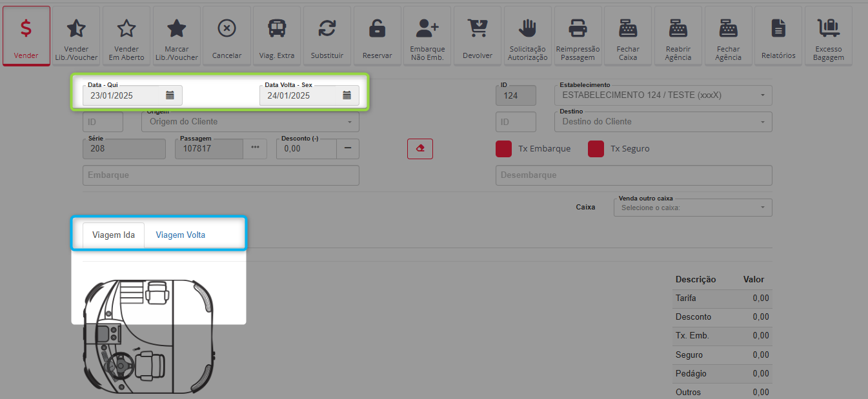868x399 pixels.
Task: Open Excesso Bagagem luggage cart icon
Action: pyautogui.click(x=829, y=28)
